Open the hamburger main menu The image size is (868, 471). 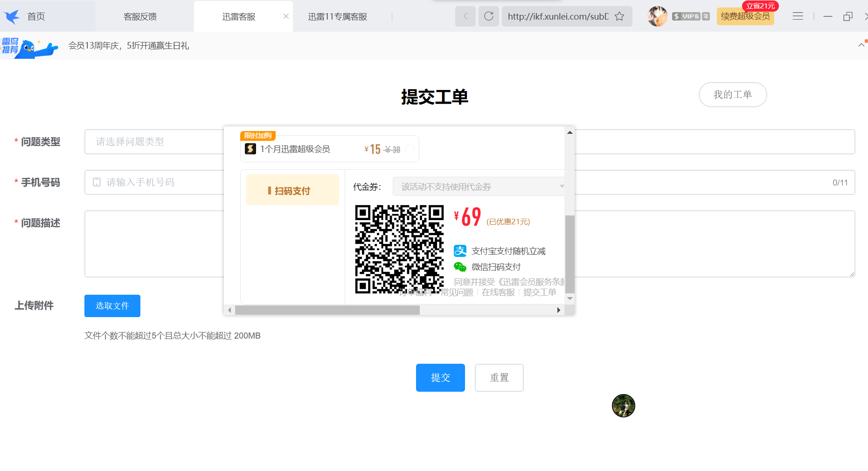click(798, 16)
